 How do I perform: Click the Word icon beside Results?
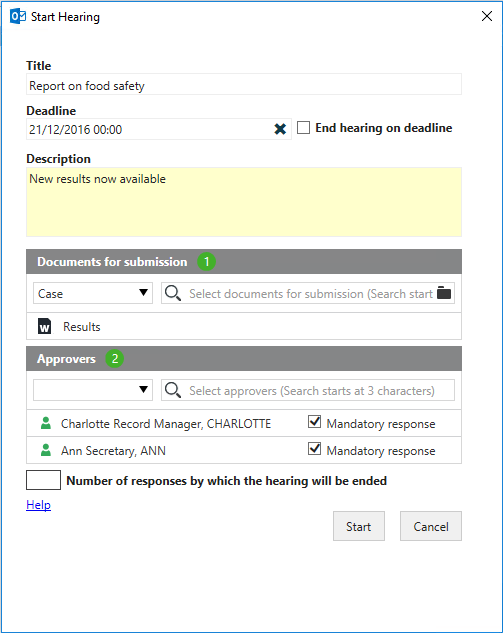click(x=44, y=326)
